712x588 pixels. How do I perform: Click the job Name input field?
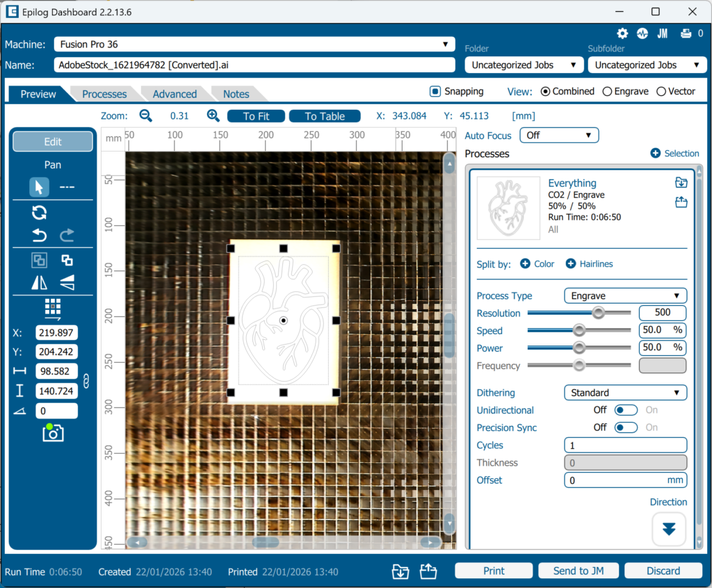[254, 65]
